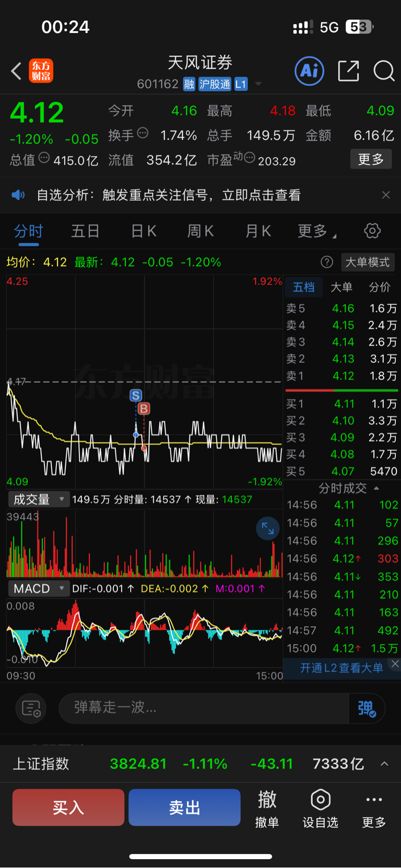Toggle 大单模式 mode
The width and height of the screenshot is (401, 868).
(x=368, y=262)
